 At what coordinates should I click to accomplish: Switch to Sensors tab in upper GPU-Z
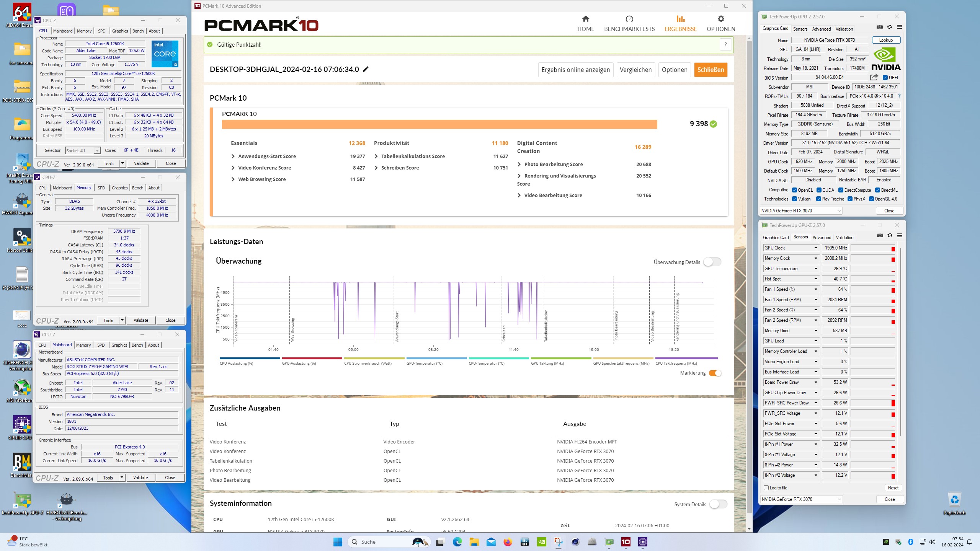coord(800,29)
